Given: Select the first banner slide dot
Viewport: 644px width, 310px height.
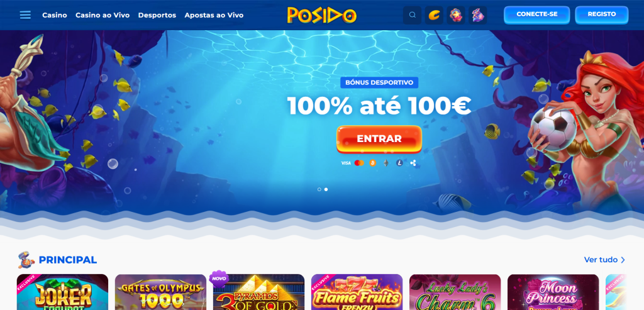Looking at the screenshot, I should point(319,189).
